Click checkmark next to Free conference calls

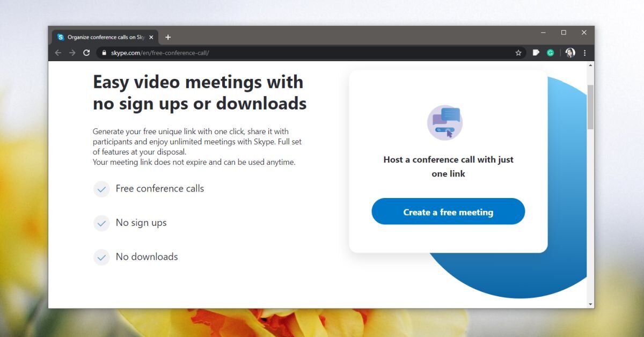pos(101,189)
